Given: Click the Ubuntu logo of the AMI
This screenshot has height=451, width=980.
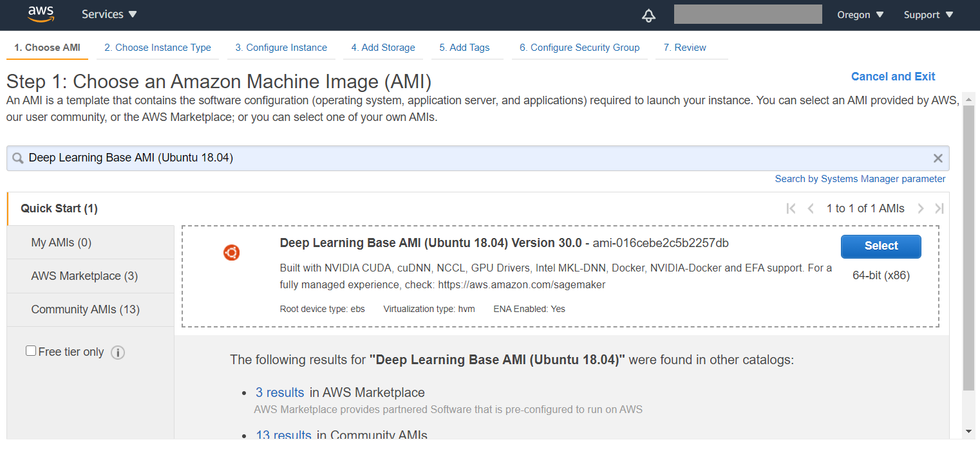Looking at the screenshot, I should [x=232, y=253].
